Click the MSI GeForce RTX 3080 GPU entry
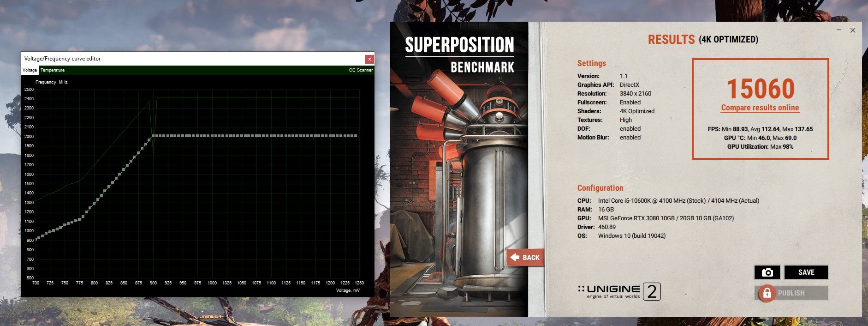Screen dimensions: 868x326 666,218
